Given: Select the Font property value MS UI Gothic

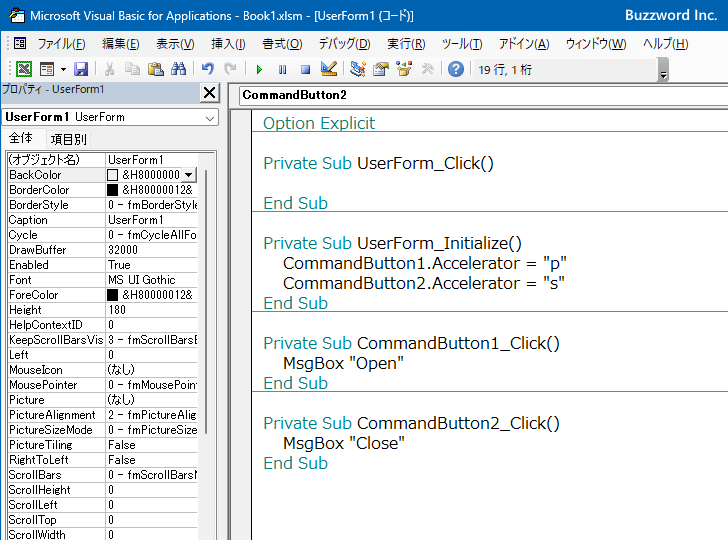Looking at the screenshot, I should point(151,280).
